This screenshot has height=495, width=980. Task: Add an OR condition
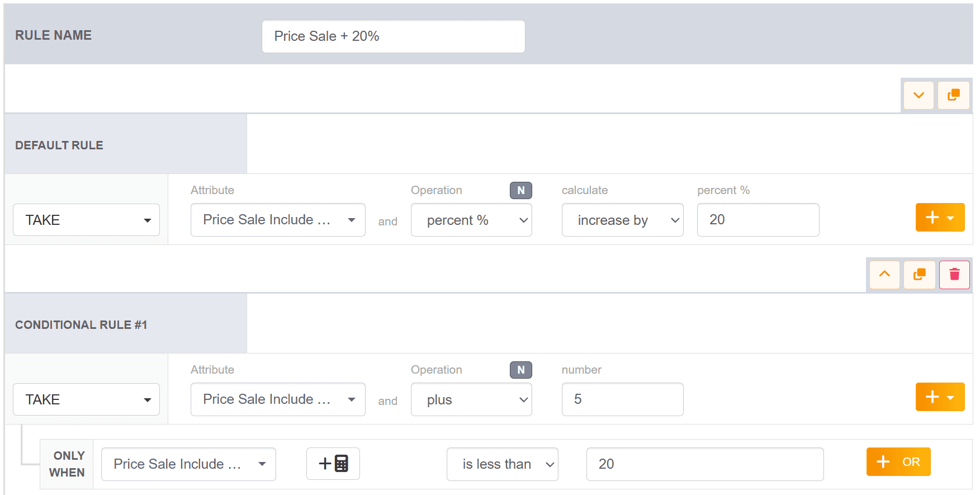click(x=898, y=462)
